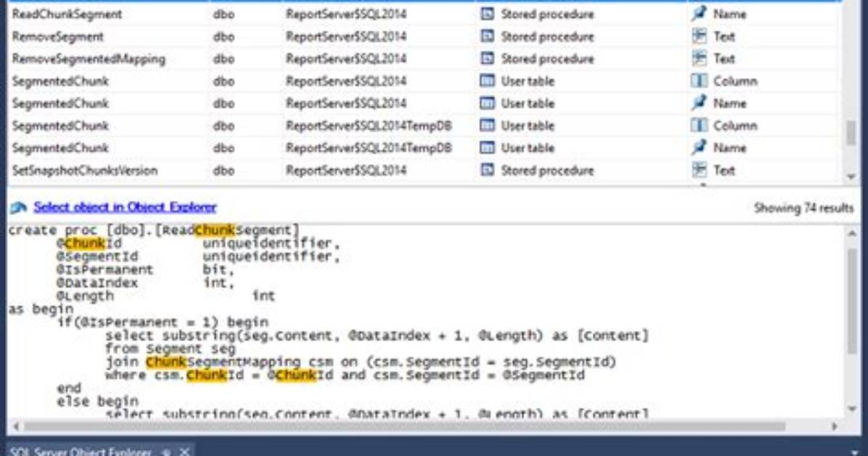Click stored procedure icon in RemoveSegmentedMapping row
Screen dimensions: 868x456
[487, 59]
